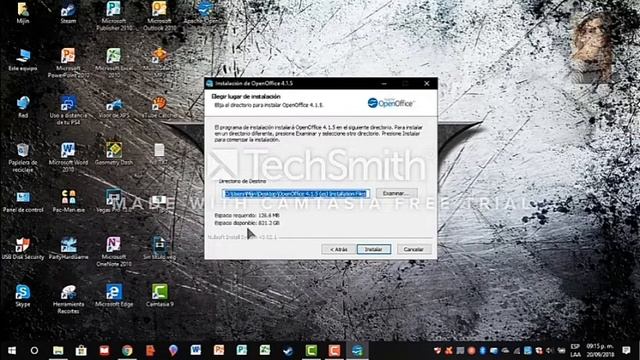
Task: Click the Examinar browse button
Action: point(396,193)
